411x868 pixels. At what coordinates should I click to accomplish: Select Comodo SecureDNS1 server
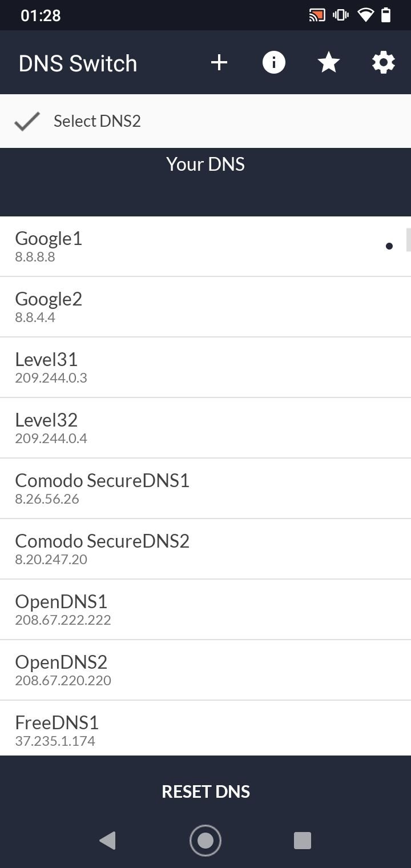point(205,488)
